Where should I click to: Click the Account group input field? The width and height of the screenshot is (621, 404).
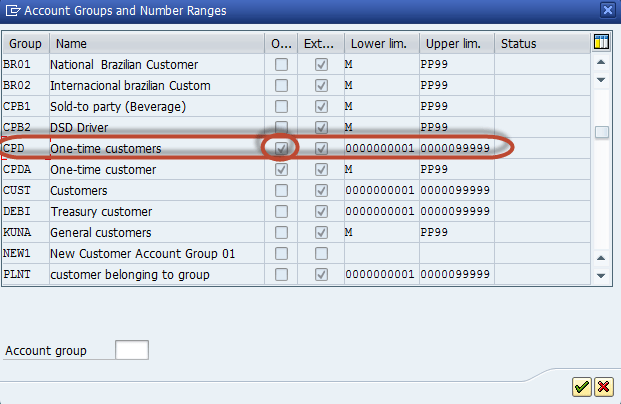click(x=132, y=350)
